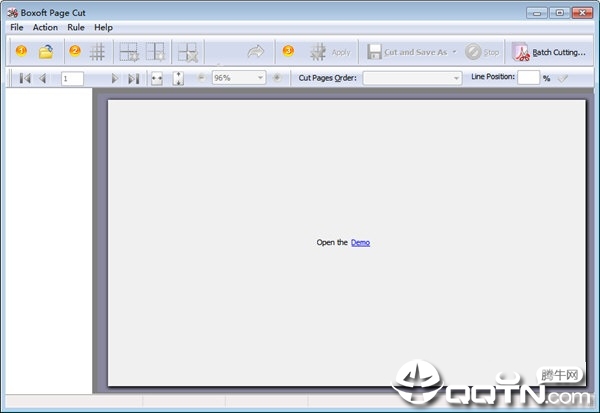This screenshot has height=413, width=600.
Task: Click the Boxoft Page Cut title icon
Action: click(x=12, y=13)
